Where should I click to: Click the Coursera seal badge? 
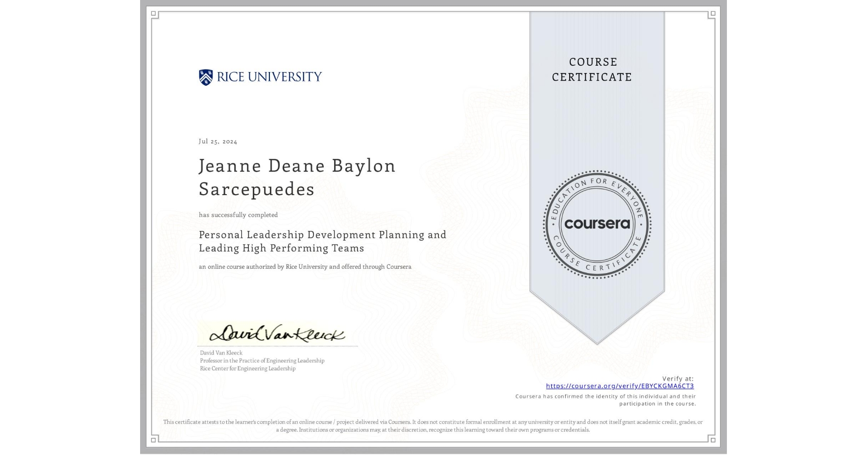click(597, 224)
